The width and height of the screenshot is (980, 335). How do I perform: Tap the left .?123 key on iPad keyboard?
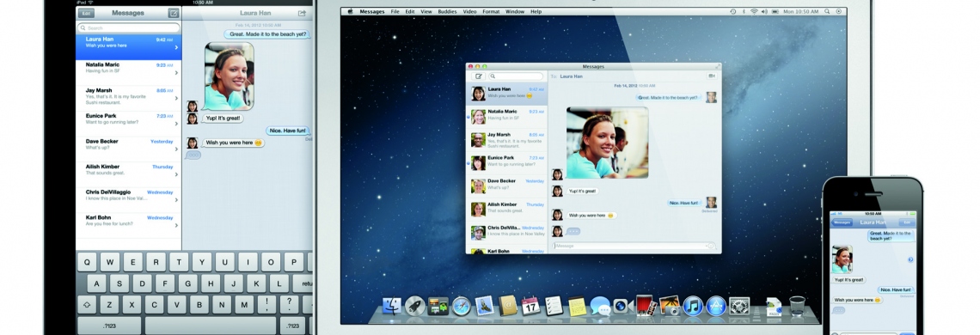(x=110, y=326)
